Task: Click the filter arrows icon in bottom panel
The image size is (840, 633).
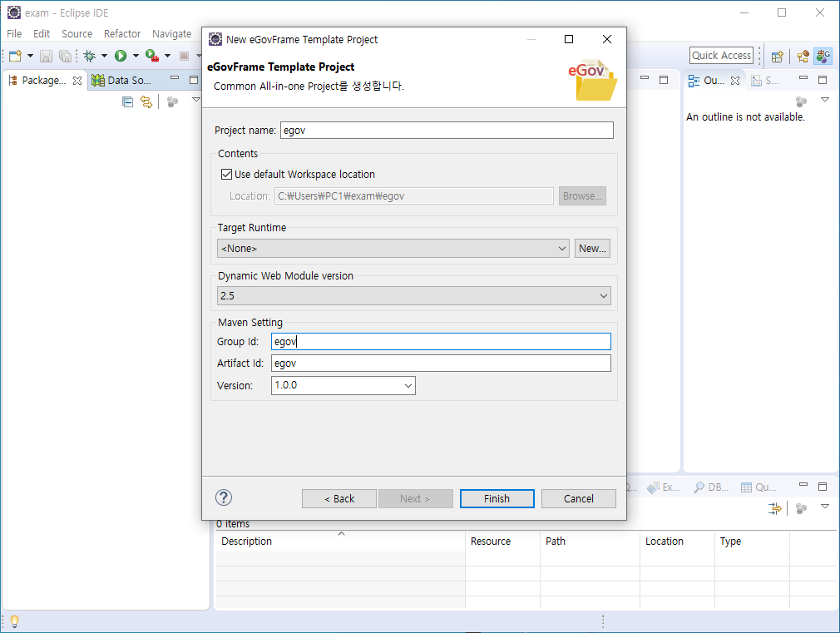Action: pyautogui.click(x=774, y=508)
